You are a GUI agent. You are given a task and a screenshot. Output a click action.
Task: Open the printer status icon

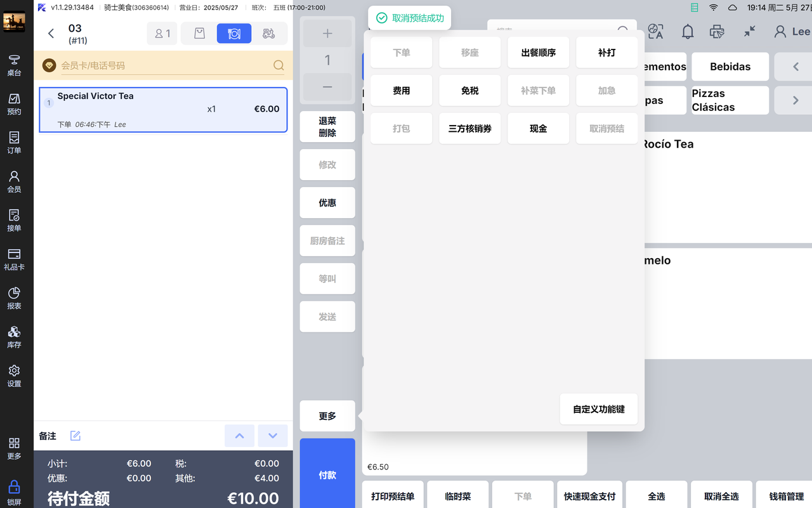point(717,32)
